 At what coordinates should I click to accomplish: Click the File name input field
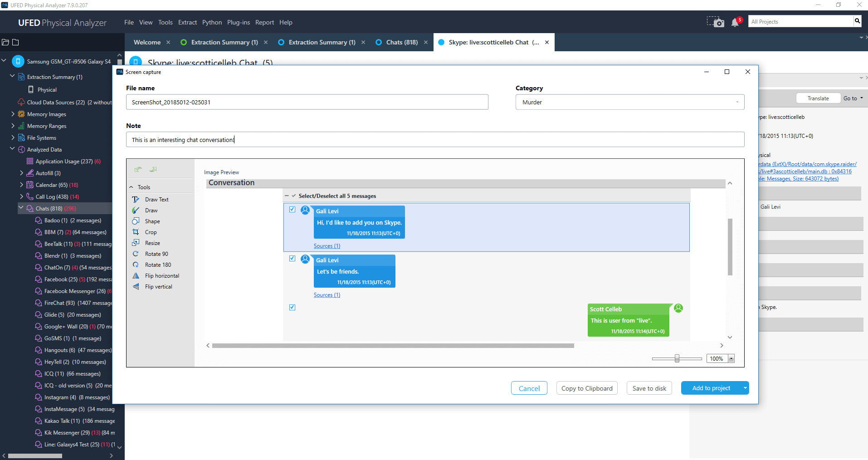click(x=307, y=102)
